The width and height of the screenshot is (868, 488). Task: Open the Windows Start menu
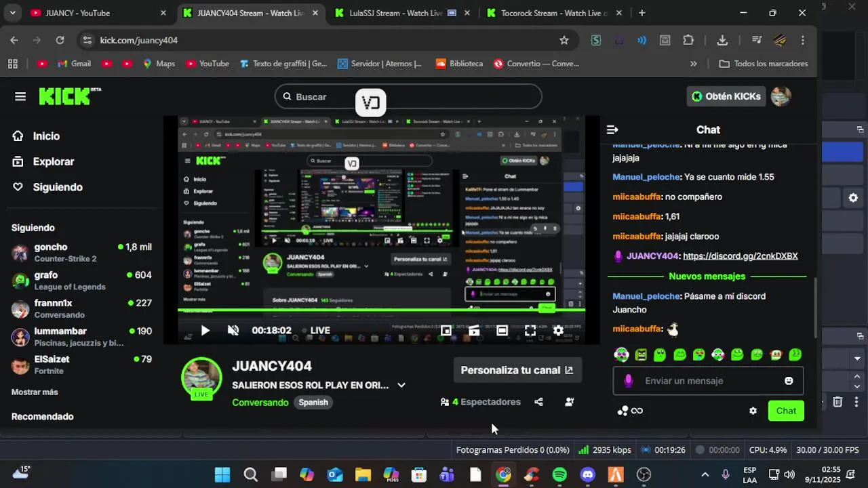point(222,474)
